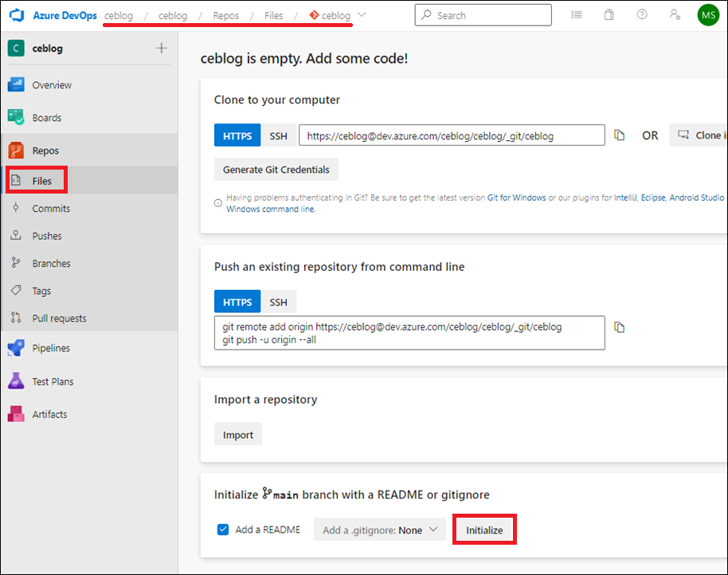Click the Pushes icon in sidebar

click(x=16, y=235)
